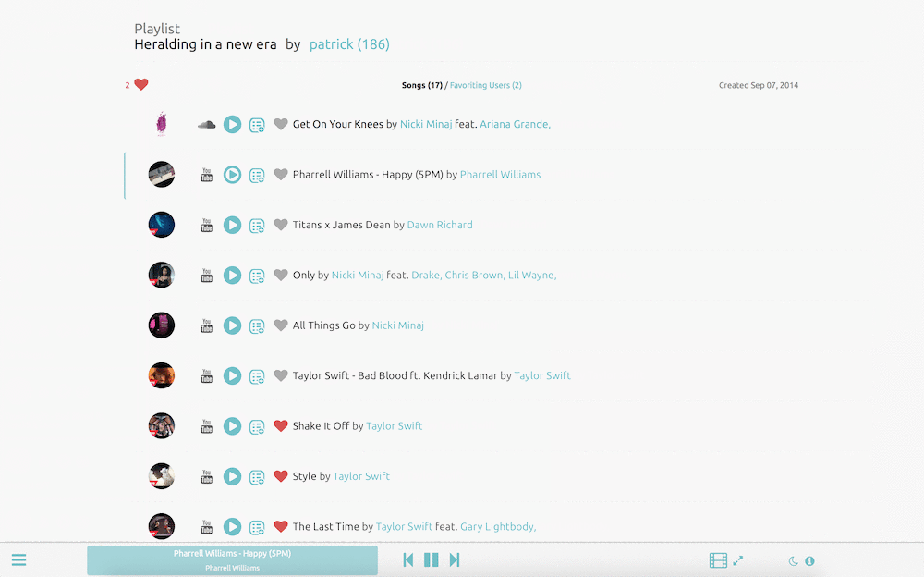Pause the current song

(432, 559)
